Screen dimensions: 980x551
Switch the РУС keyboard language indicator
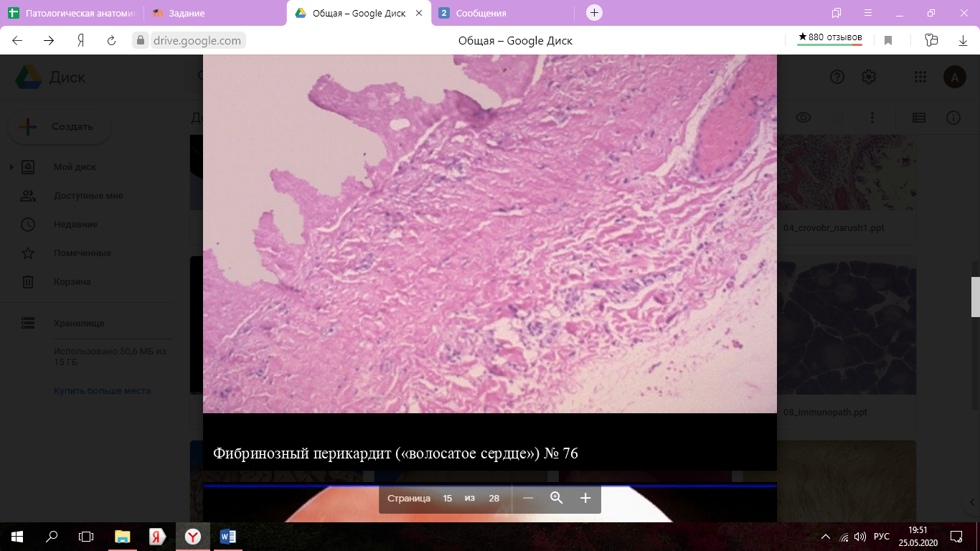[882, 536]
